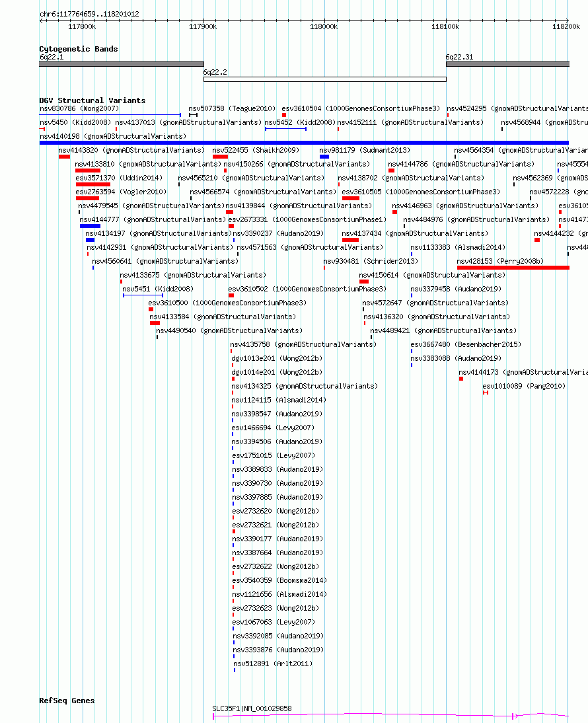Open esv3540359 (Boomsma2014) variant
This screenshot has width=588, height=723.
279,580
